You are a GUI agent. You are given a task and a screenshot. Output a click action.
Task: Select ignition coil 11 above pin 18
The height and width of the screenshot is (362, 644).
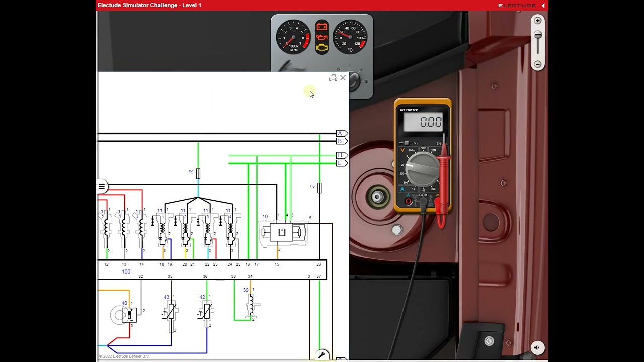pyautogui.click(x=163, y=230)
